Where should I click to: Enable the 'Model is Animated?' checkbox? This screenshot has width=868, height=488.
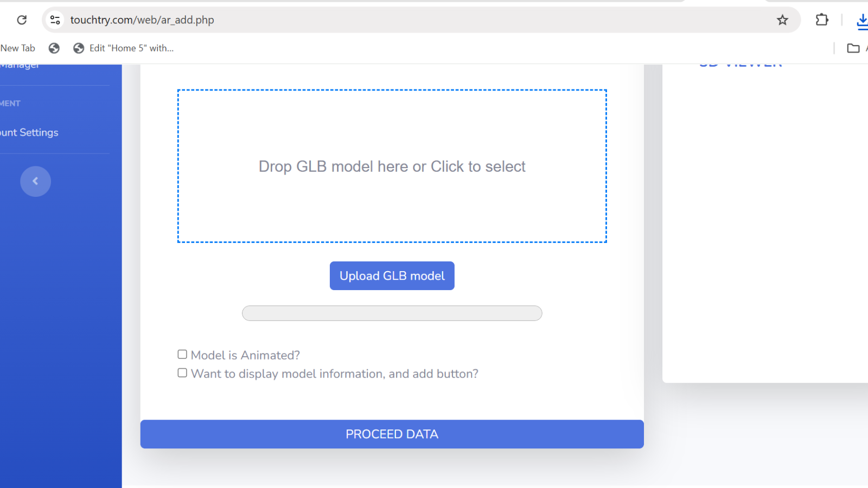182,354
